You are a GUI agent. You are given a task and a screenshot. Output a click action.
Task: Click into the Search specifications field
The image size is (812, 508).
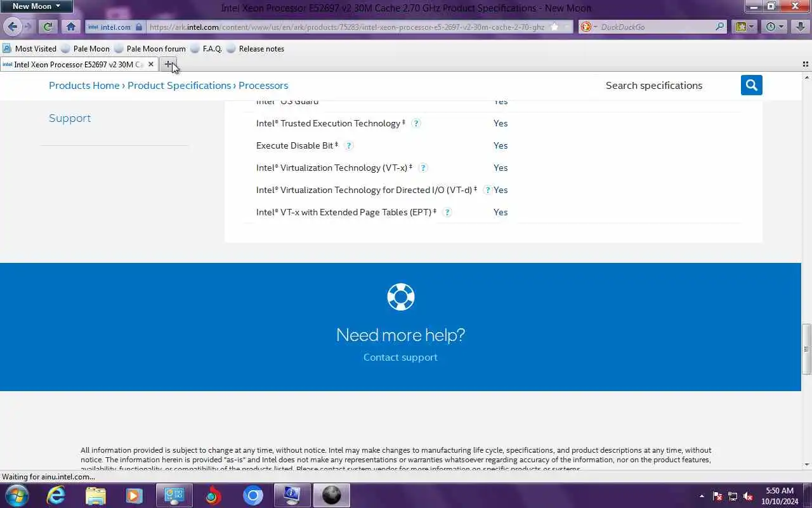(669, 85)
